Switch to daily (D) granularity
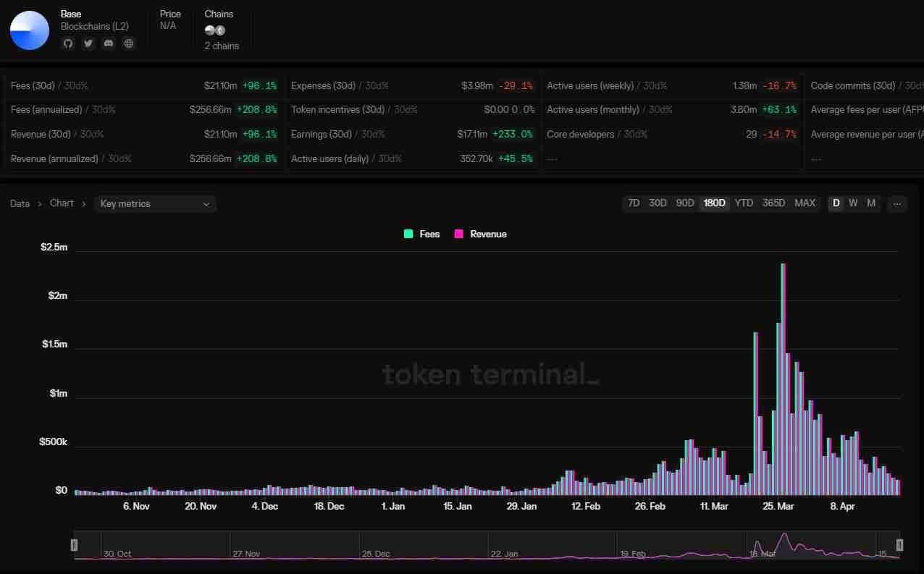Screen dimensions: 924x574 836,203
